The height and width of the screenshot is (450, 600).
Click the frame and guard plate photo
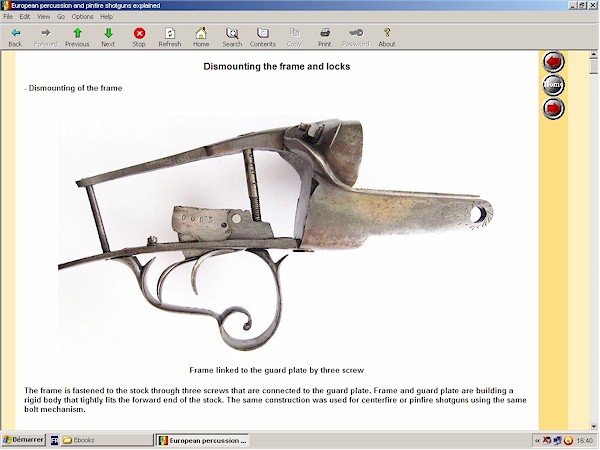click(x=276, y=235)
